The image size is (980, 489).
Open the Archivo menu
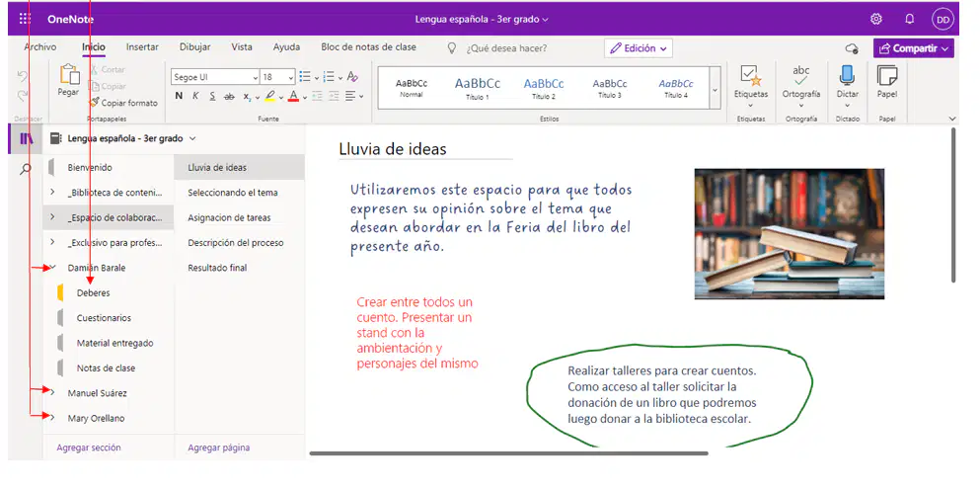pos(40,46)
